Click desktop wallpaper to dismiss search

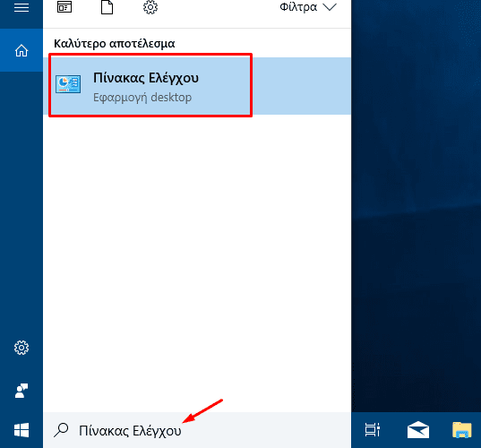(416, 205)
